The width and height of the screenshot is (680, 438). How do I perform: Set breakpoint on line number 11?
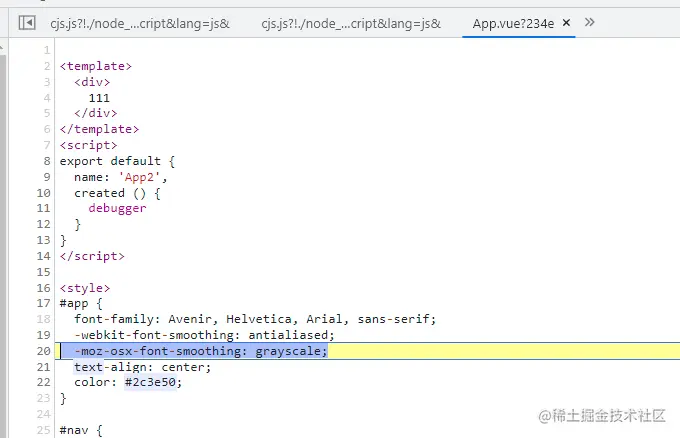pyautogui.click(x=43, y=209)
